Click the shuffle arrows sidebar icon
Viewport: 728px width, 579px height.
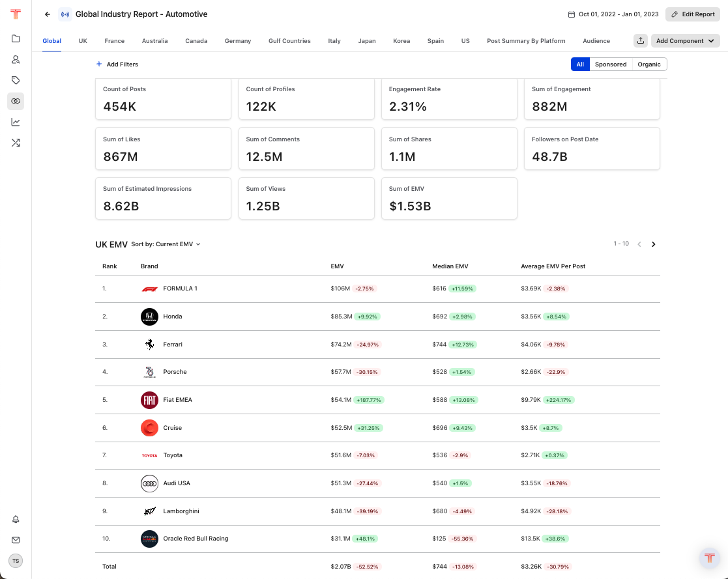[16, 143]
